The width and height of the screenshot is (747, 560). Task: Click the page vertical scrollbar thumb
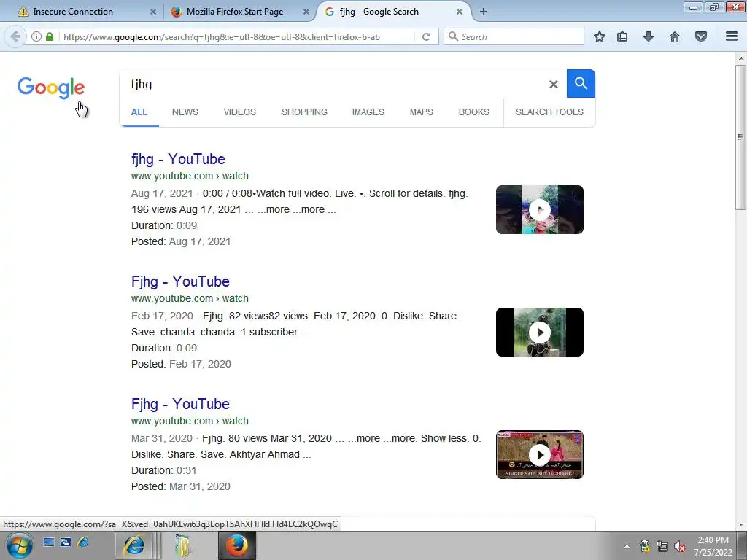tap(740, 137)
